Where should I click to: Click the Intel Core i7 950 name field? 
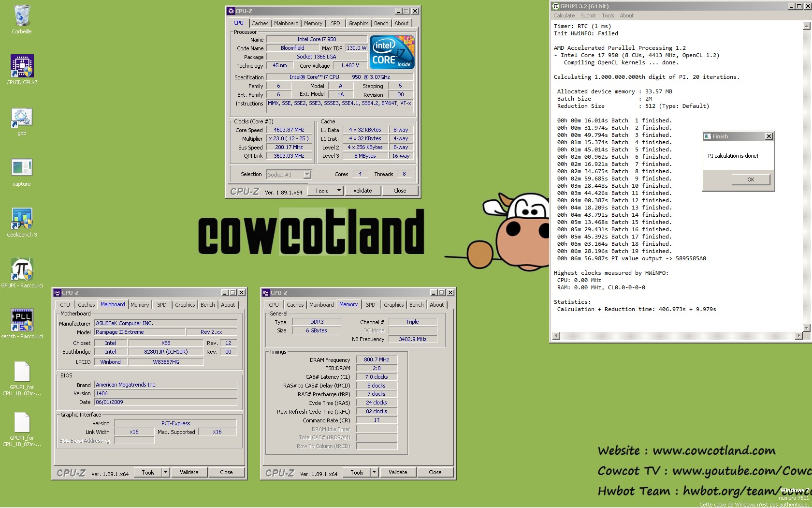[317, 39]
